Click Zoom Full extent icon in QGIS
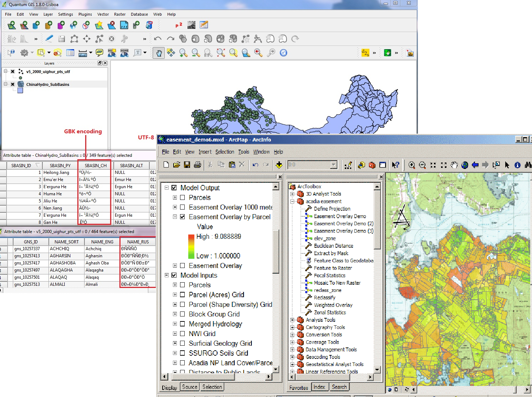Viewport: 532px width, 397px height. pos(221,53)
